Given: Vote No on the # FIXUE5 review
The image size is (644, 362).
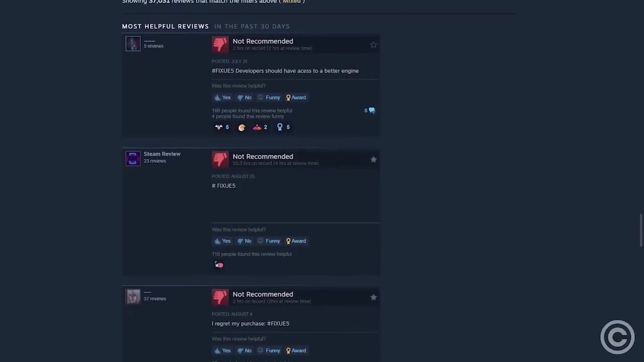Looking at the screenshot, I should coord(245,241).
